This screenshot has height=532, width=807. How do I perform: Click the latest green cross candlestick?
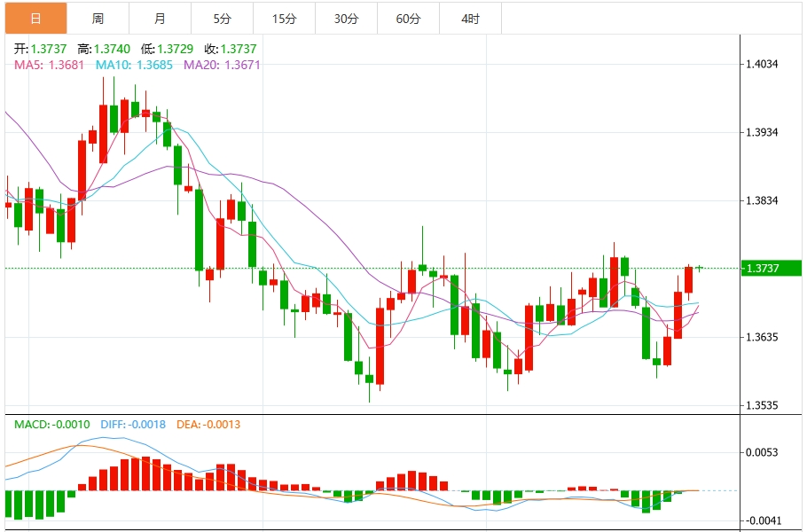point(699,268)
